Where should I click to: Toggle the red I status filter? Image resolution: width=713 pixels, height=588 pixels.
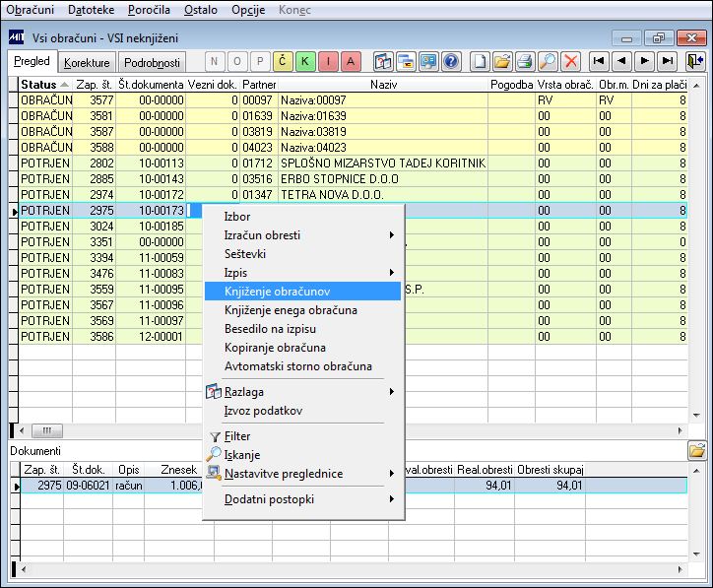(328, 61)
